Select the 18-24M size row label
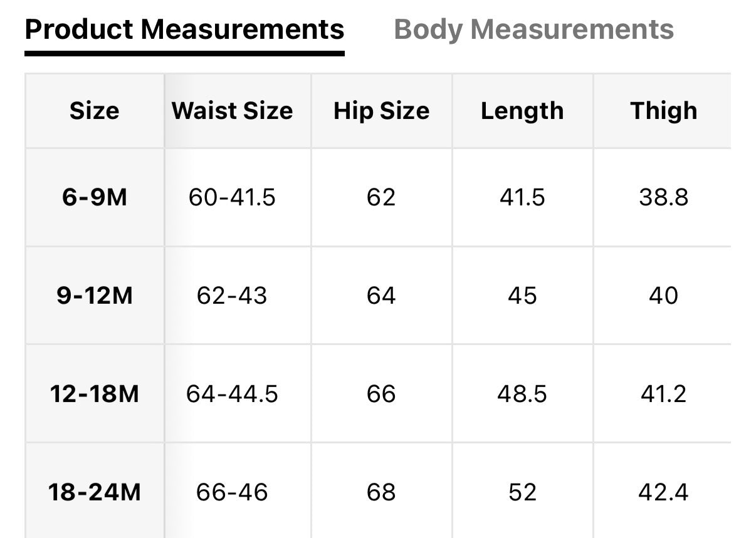 [94, 492]
